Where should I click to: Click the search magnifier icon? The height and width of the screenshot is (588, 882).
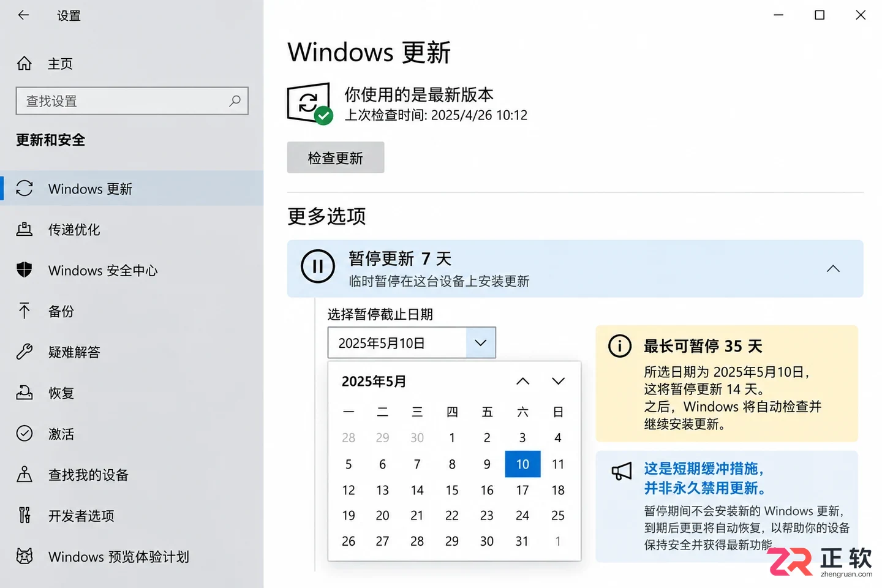[235, 101]
